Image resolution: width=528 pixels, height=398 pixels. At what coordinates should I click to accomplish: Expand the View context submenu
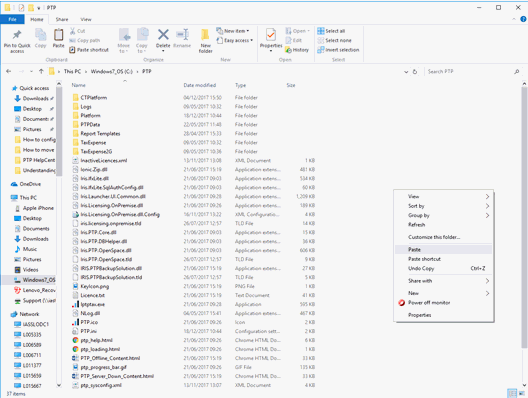tap(443, 196)
